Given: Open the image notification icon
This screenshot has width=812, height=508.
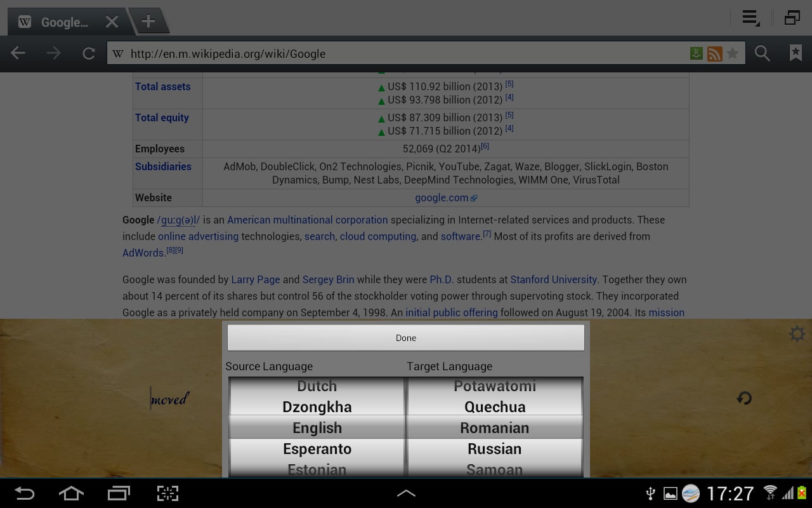Looking at the screenshot, I should pyautogui.click(x=670, y=493).
